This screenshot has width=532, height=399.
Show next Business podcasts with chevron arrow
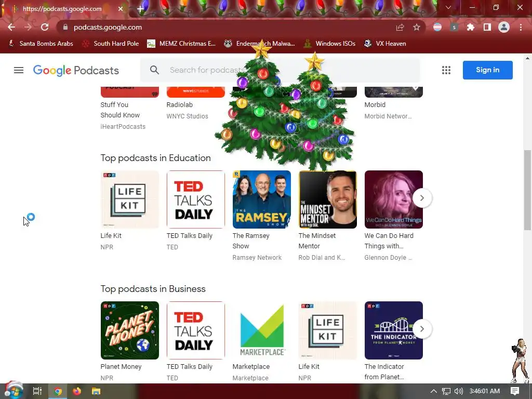tap(422, 329)
